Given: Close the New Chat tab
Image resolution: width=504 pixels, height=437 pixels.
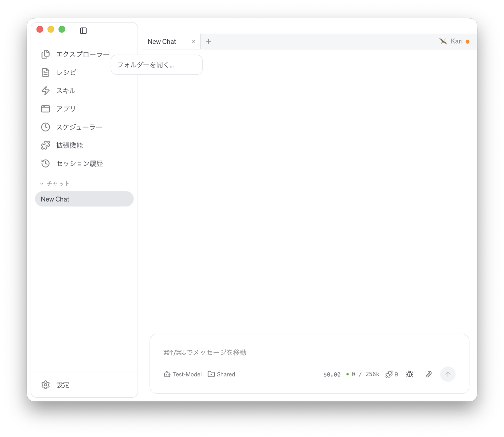Looking at the screenshot, I should point(193,41).
